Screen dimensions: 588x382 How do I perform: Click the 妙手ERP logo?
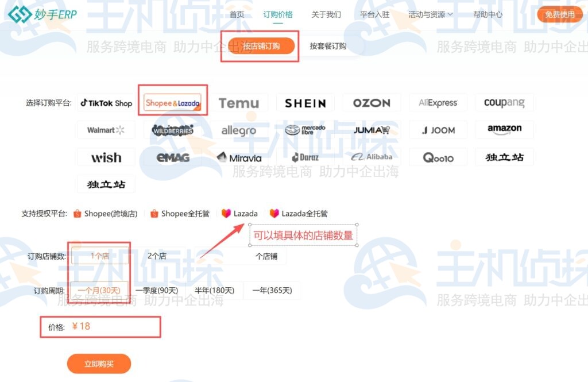42,14
